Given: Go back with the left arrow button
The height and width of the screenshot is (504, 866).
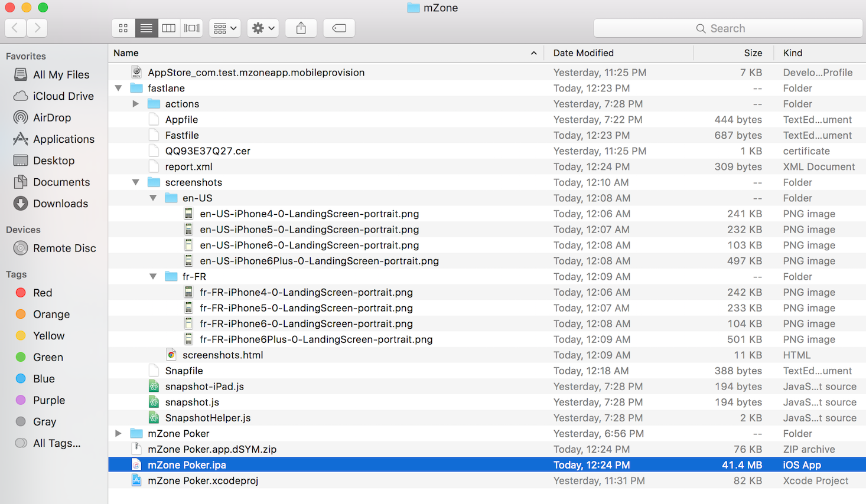Looking at the screenshot, I should 15,28.
